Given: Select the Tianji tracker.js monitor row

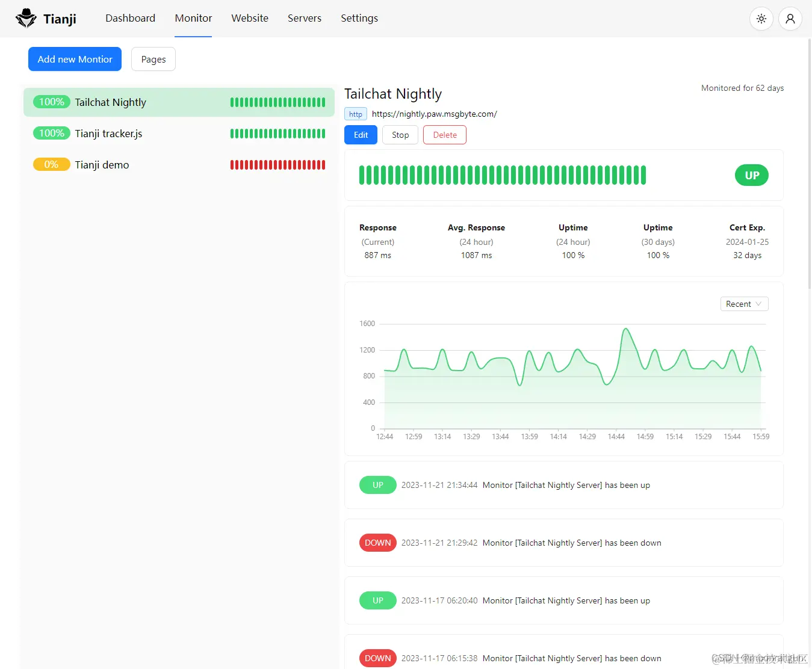Looking at the screenshot, I should pos(179,134).
